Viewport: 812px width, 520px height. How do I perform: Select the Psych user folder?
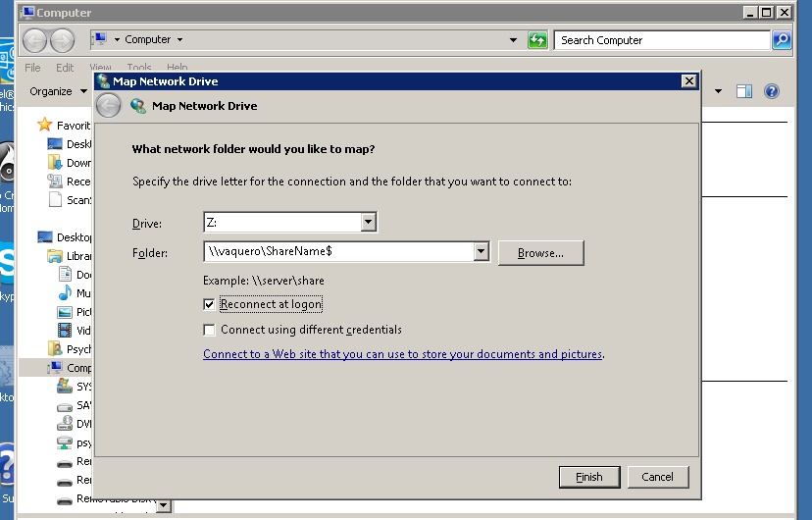[69, 349]
